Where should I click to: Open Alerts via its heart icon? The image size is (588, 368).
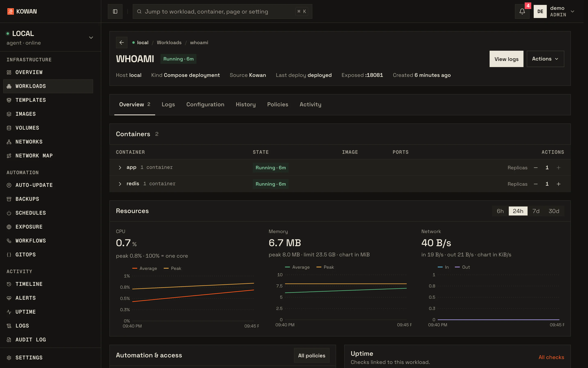pos(9,298)
